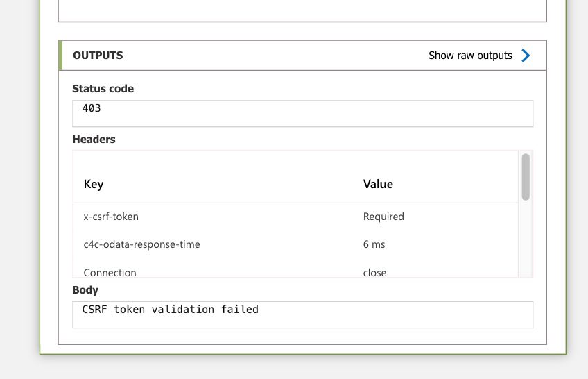Click the Headers label
Viewport: 588px width, 379px height.
(94, 140)
